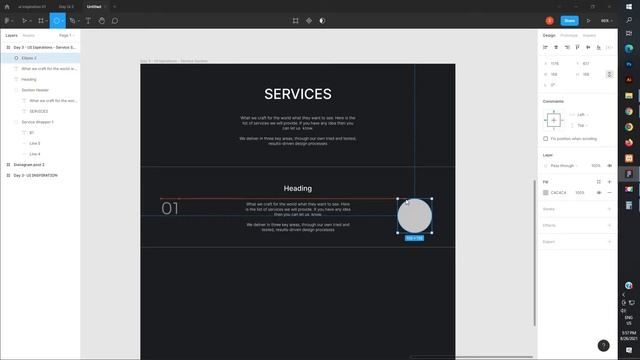The width and height of the screenshot is (640, 360).
Task: Open Move tool options arrow
Action: coord(30,21)
